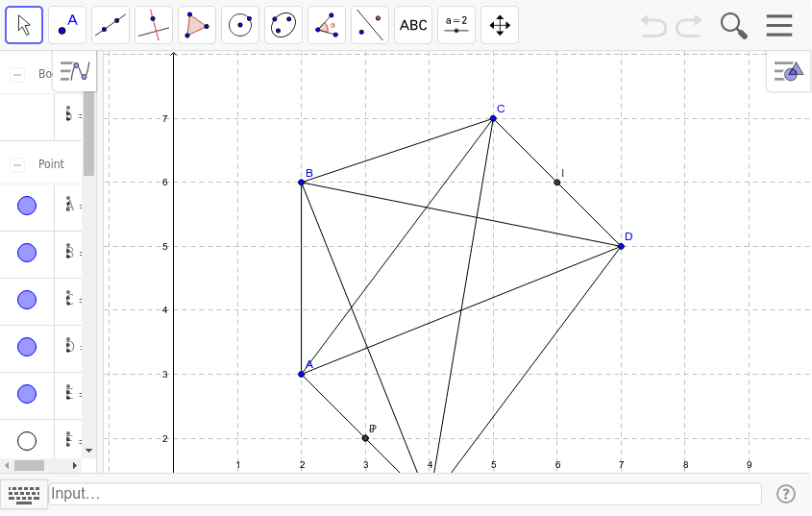Select the Move arrow tool
812x516 pixels.
click(x=24, y=25)
